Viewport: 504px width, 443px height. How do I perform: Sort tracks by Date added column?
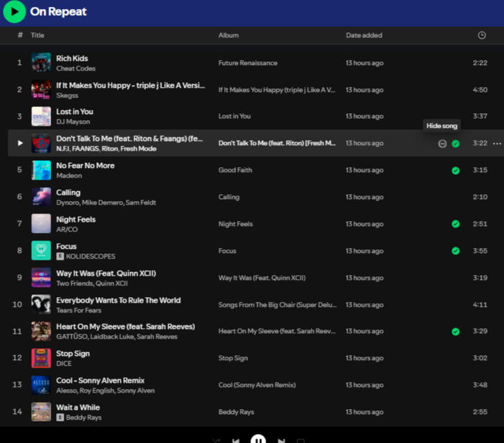pos(364,35)
